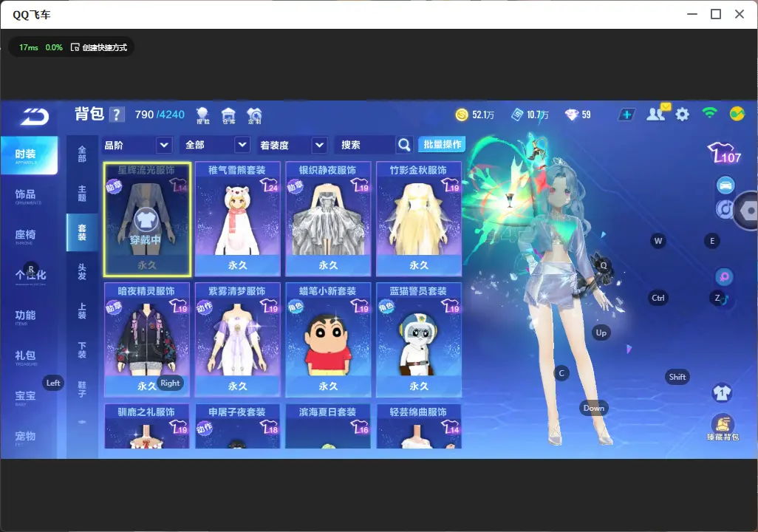Select the 紫雾清梦服饰 outfit card
Viewport: 758px width, 532px height.
pyautogui.click(x=237, y=340)
